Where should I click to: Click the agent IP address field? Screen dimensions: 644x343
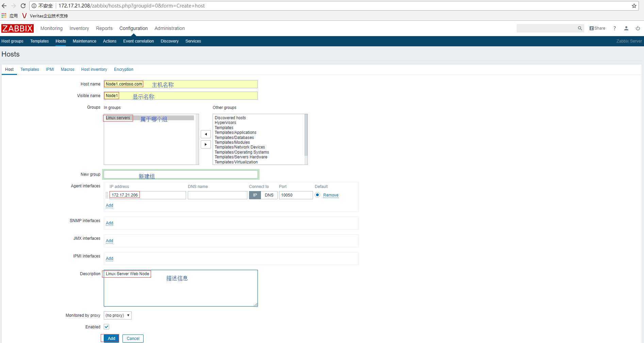(148, 195)
